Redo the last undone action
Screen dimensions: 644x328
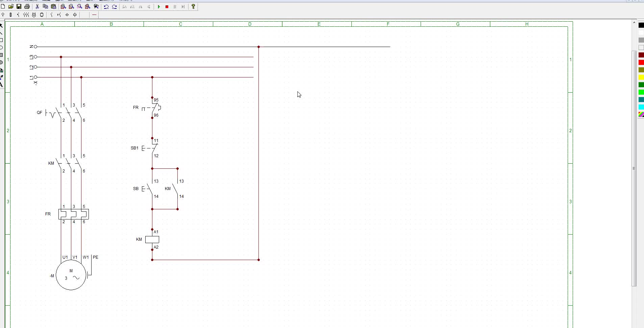[x=114, y=6]
